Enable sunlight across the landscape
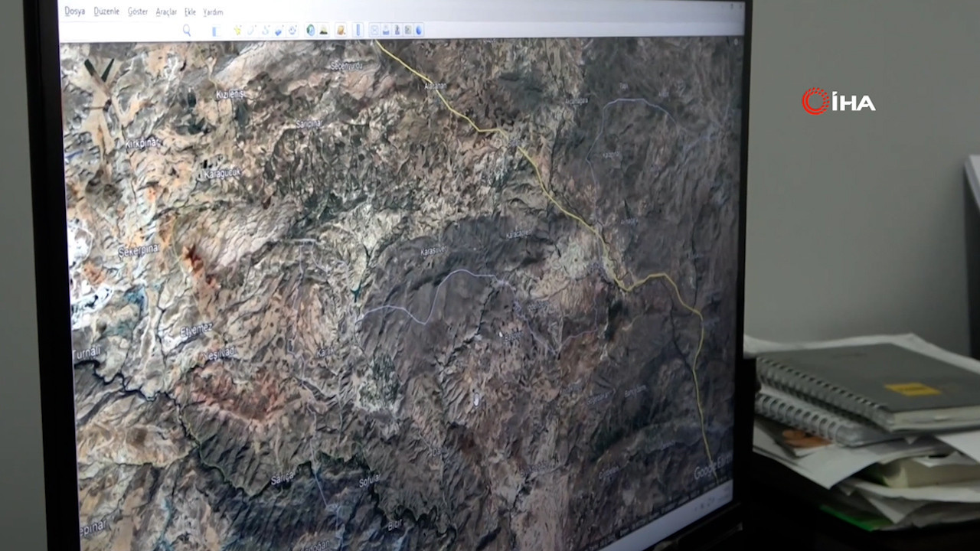This screenshot has width=980, height=551. click(x=324, y=31)
